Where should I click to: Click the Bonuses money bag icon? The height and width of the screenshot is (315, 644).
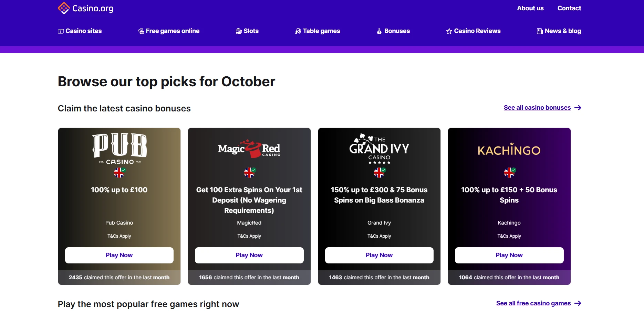[x=379, y=31]
